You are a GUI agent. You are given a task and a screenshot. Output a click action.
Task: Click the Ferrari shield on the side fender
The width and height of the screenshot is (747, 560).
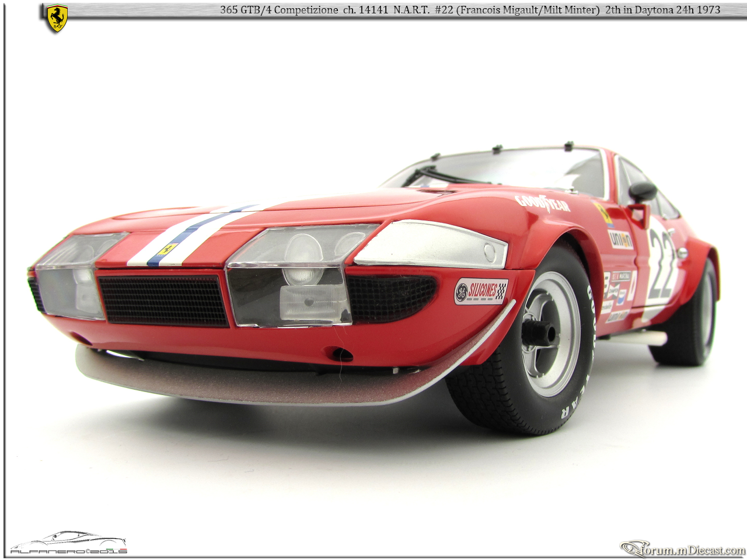(x=603, y=214)
